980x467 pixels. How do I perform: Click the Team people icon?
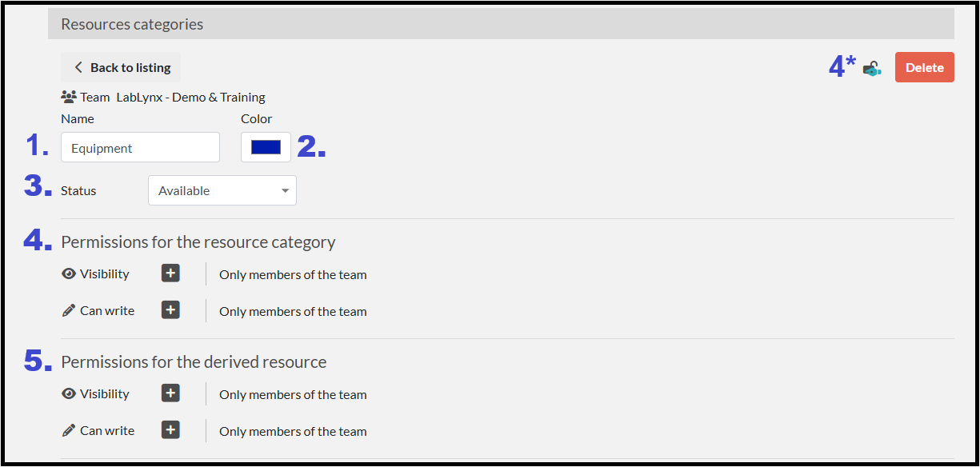point(69,98)
